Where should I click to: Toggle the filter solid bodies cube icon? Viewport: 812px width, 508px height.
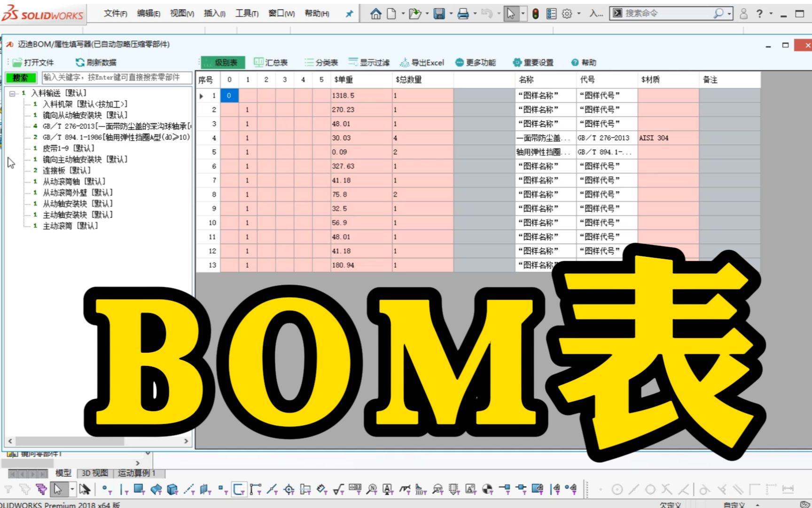coord(172,489)
